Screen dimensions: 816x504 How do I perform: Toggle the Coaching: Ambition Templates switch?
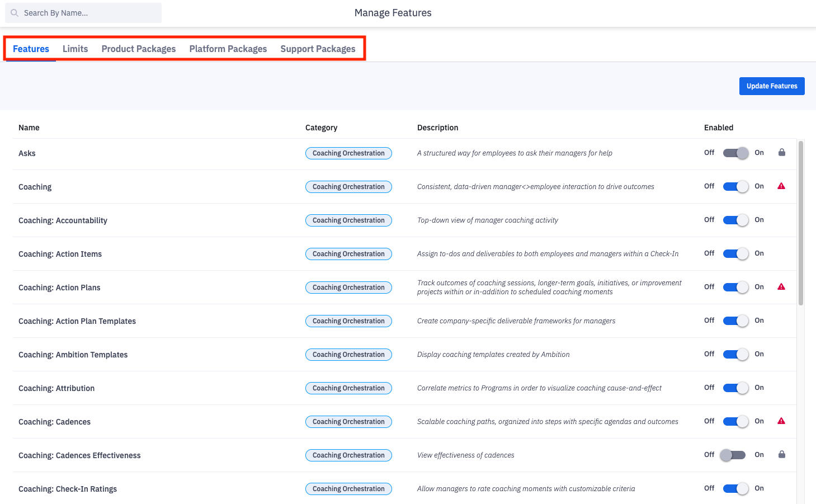point(735,354)
